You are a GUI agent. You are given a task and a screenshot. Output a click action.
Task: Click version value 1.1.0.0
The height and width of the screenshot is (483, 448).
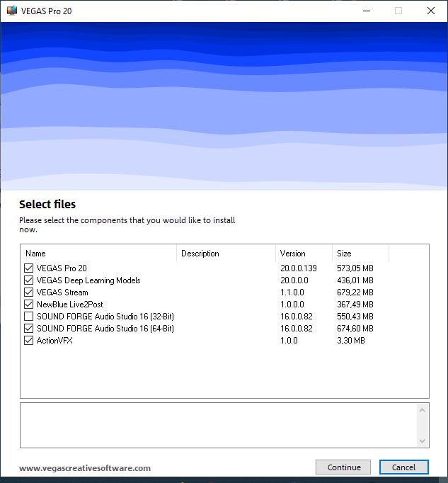292,292
